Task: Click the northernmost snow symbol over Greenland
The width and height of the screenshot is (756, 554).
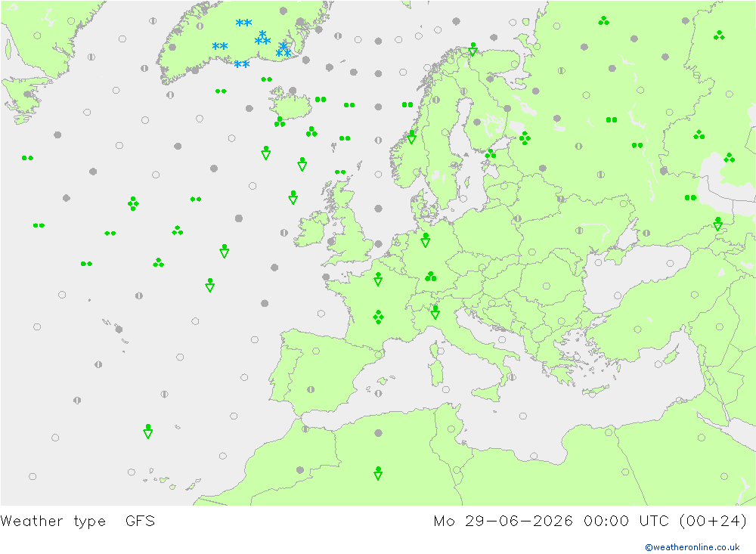Action: click(243, 23)
